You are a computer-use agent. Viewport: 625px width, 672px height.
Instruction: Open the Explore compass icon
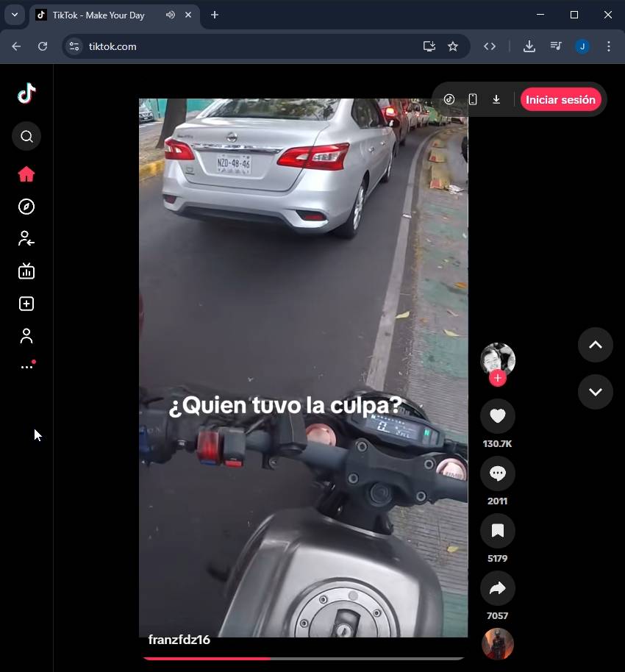tap(26, 207)
